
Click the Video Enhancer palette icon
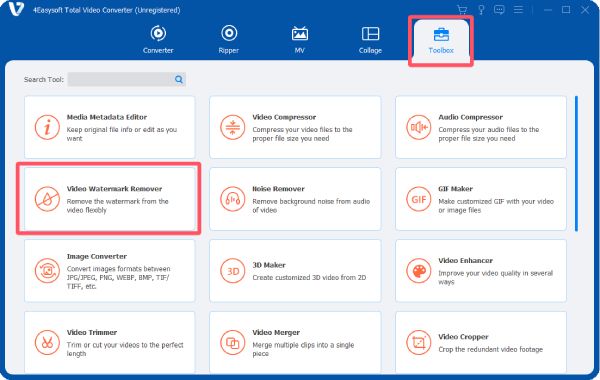point(419,271)
